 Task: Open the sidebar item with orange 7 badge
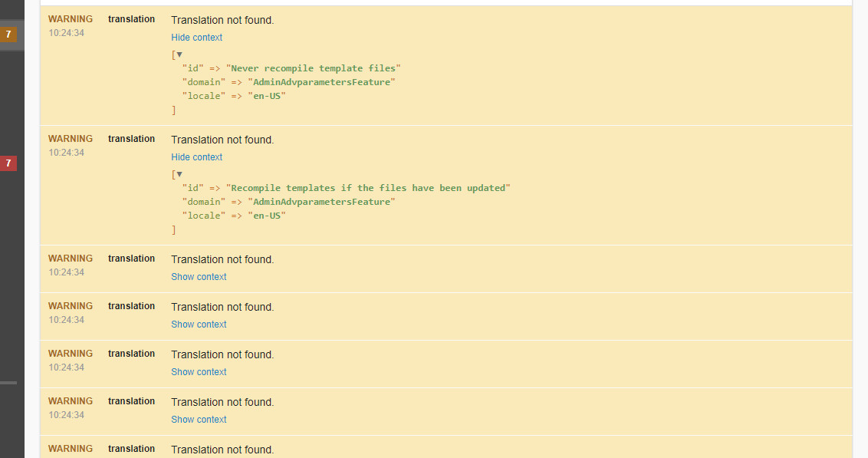pyautogui.click(x=8, y=35)
